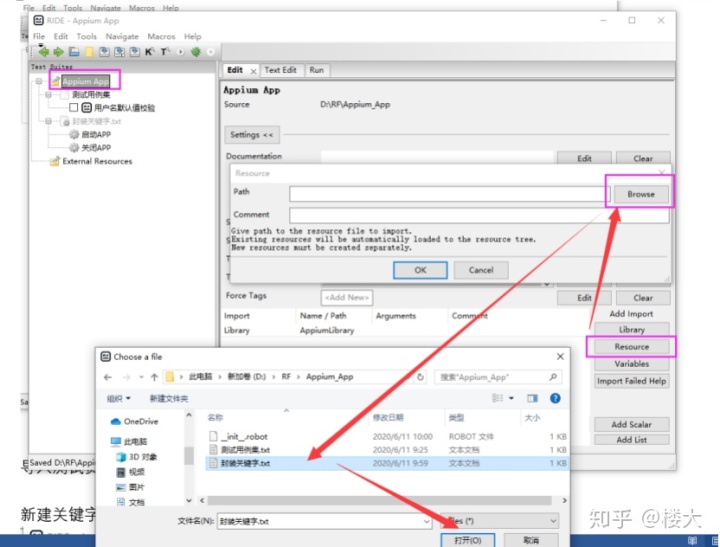The height and width of the screenshot is (547, 720).
Task: Click Back arrow in Choose a file dialog
Action: tap(108, 377)
